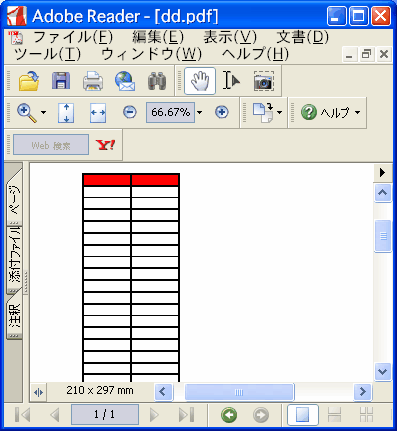
Task: Click the 1 / 1 page number field
Action: 105,414
